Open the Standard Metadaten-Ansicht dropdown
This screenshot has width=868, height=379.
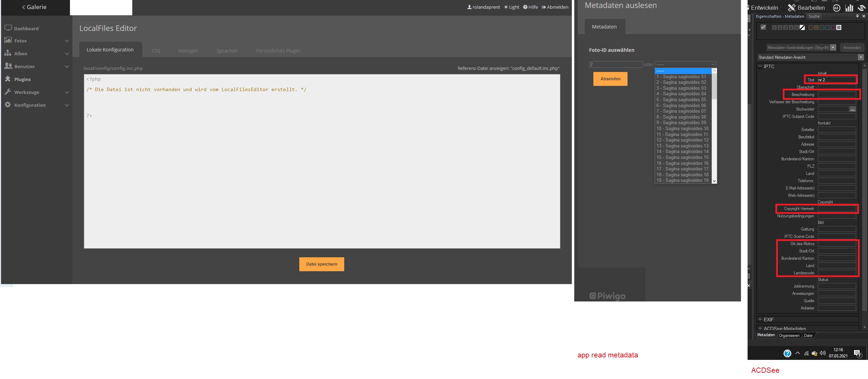pyautogui.click(x=861, y=57)
